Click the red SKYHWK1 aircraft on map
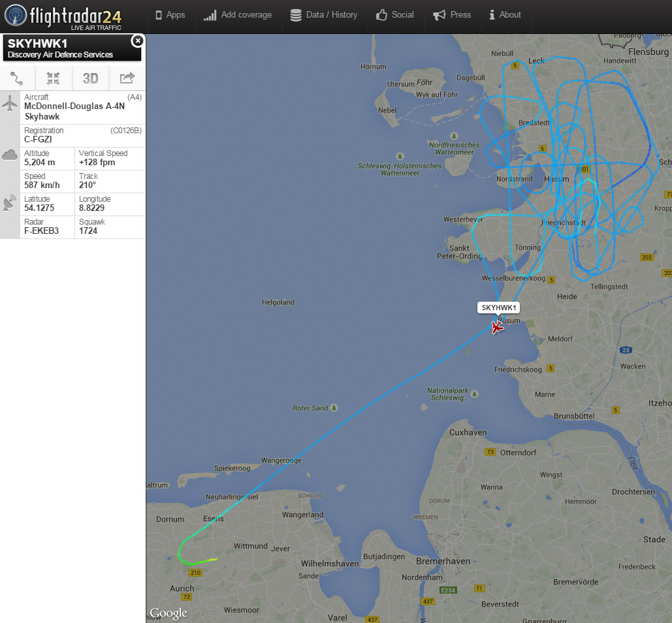Screen dimensions: 672x623 pyautogui.click(x=497, y=327)
